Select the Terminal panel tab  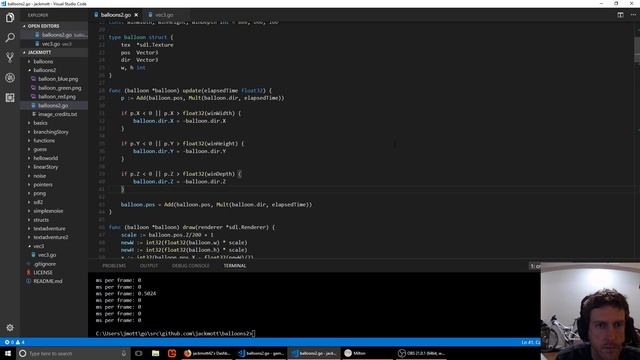[x=235, y=266]
